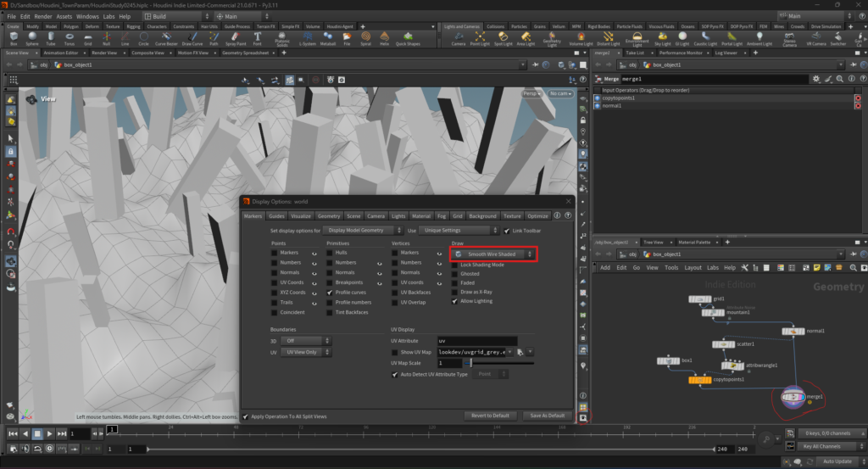Click the merge1 node in network

coord(795,397)
